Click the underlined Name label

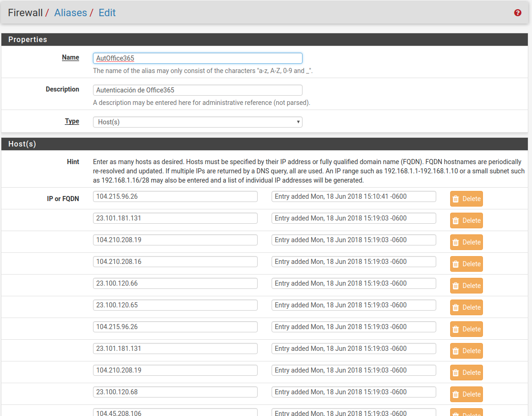click(x=70, y=58)
